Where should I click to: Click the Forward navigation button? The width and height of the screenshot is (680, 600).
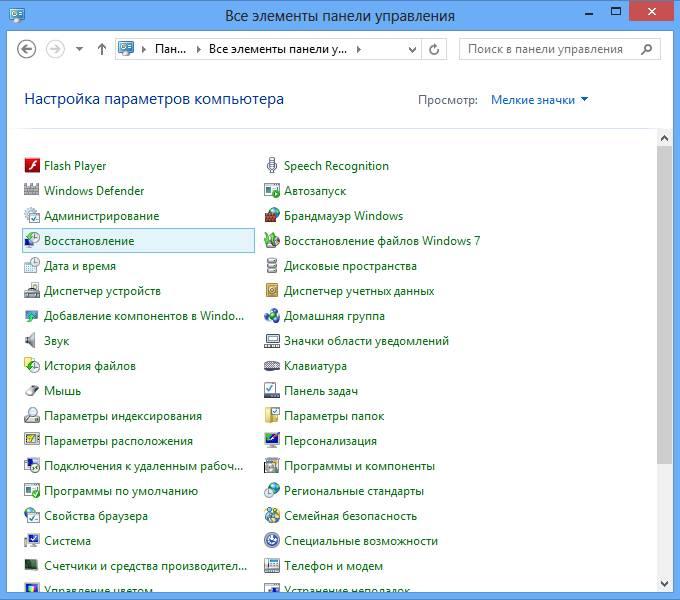coord(55,49)
